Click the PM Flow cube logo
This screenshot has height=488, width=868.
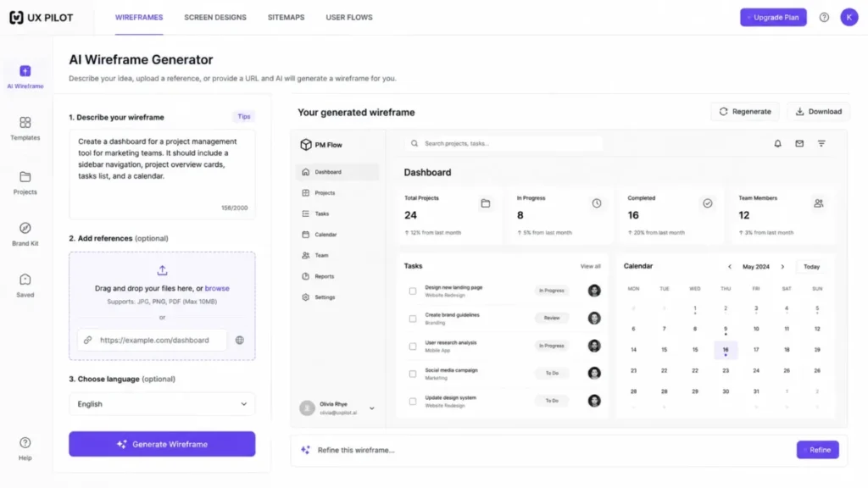(305, 144)
